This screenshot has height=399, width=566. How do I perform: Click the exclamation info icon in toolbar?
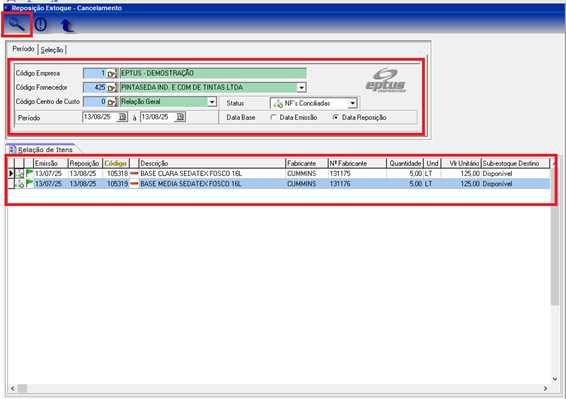click(41, 25)
